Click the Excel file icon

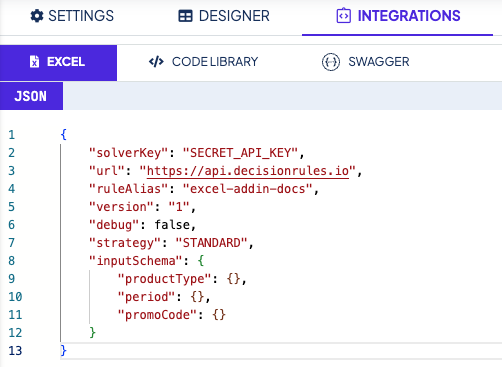click(x=34, y=62)
